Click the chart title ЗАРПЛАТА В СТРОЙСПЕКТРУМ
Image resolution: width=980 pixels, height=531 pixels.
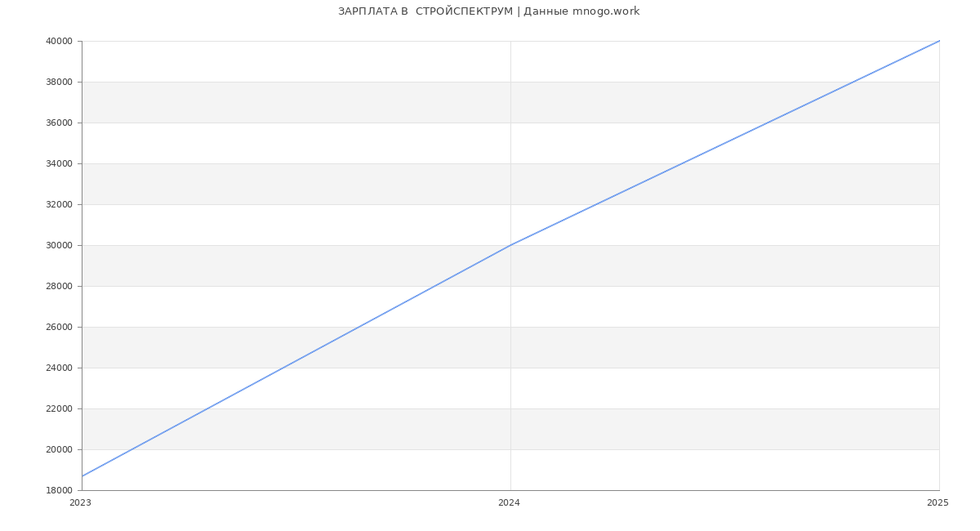pos(488,11)
